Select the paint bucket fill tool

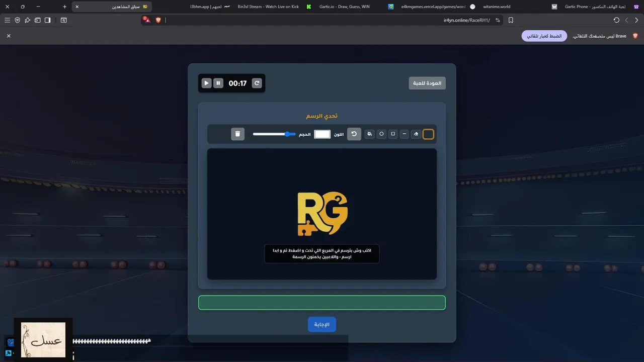coord(370,134)
